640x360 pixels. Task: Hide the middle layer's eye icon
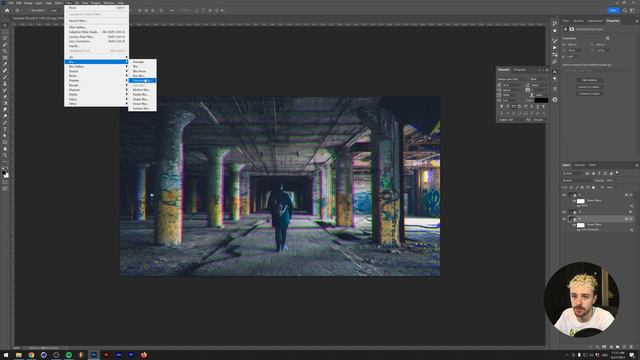pos(564,212)
